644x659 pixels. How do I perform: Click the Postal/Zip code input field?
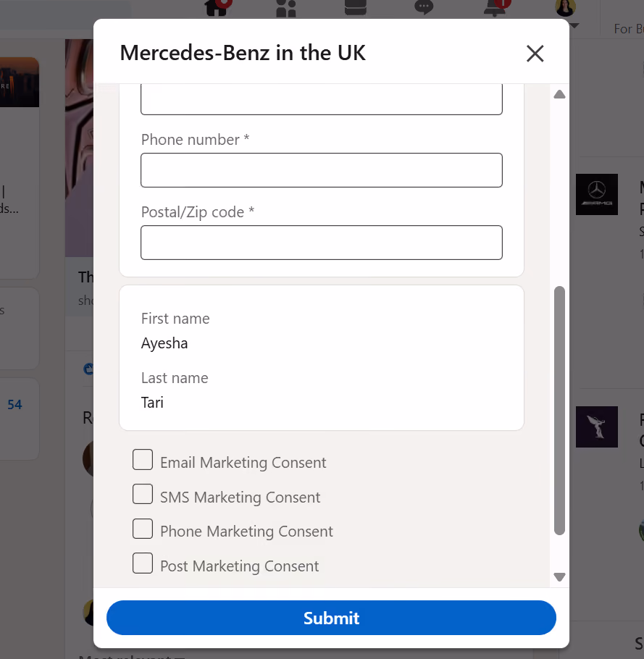click(x=322, y=243)
